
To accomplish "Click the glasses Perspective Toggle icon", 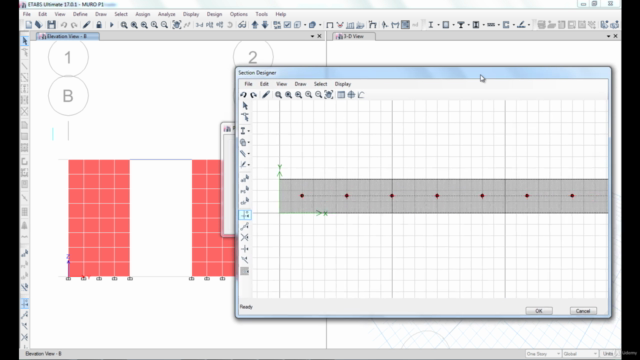I will [242, 25].
